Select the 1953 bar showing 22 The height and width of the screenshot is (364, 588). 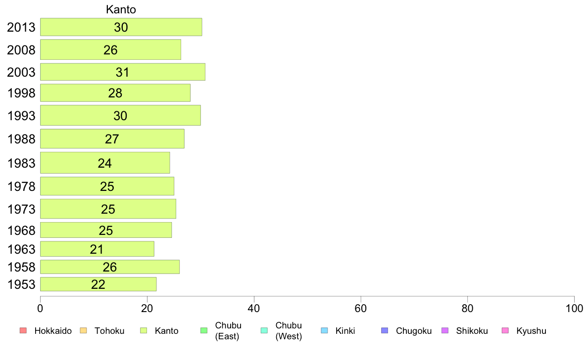(98, 284)
